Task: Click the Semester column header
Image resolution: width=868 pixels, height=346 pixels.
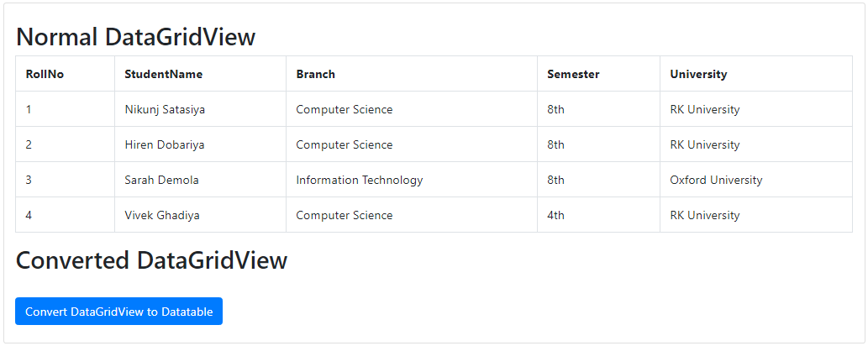Action: coord(573,74)
